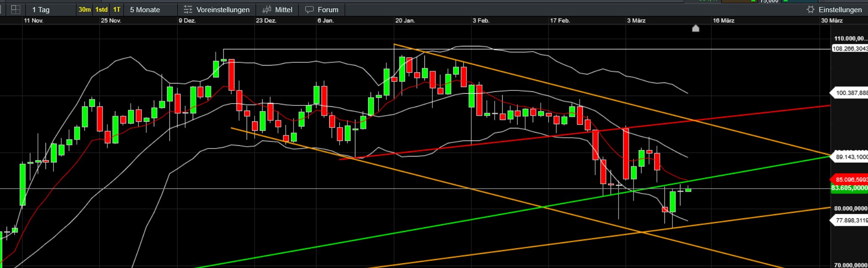This screenshot has height=268, width=868.
Task: Open the Forum button
Action: (x=321, y=9)
